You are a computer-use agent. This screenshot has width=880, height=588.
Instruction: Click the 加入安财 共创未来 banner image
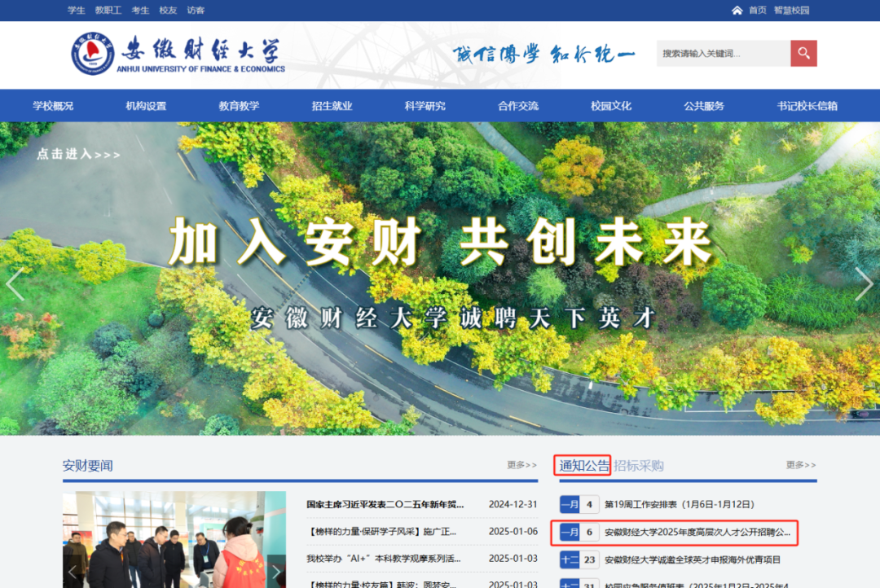pos(440,279)
